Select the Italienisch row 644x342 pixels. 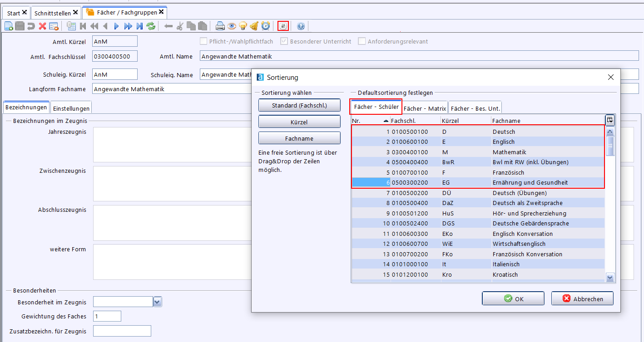click(478, 264)
